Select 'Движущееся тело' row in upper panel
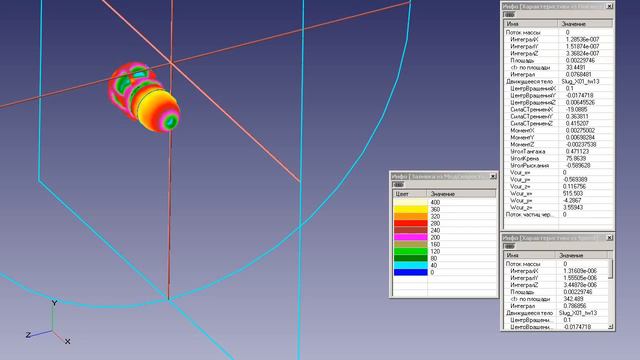Screen dimensions: 640x360 558,81
